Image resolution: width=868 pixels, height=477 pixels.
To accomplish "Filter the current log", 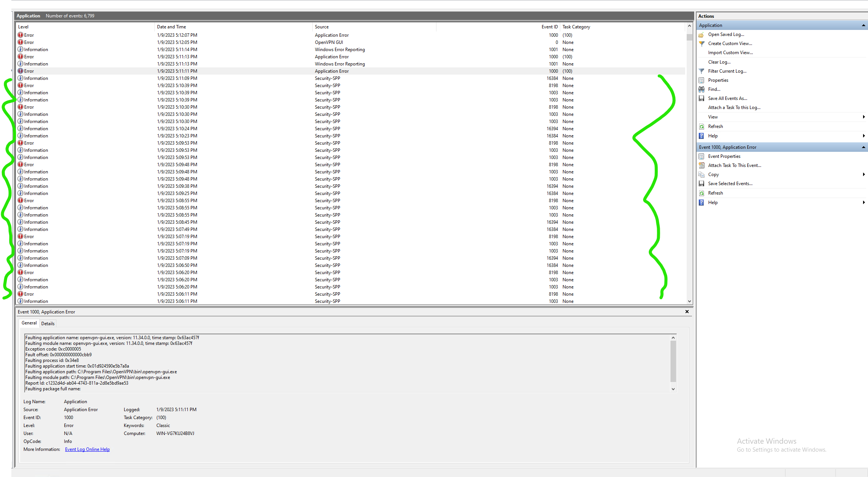I will (727, 71).
